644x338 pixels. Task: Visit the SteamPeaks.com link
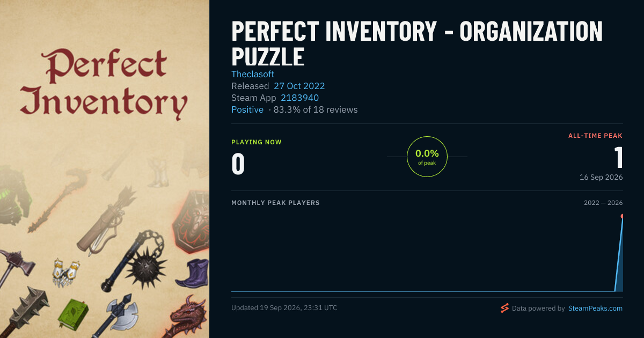pos(596,308)
